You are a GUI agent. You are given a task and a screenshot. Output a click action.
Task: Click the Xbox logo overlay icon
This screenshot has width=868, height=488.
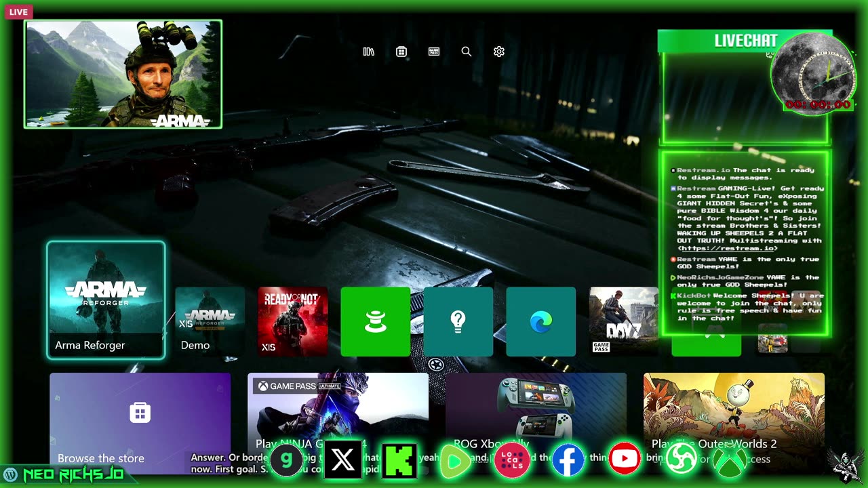[x=730, y=460]
